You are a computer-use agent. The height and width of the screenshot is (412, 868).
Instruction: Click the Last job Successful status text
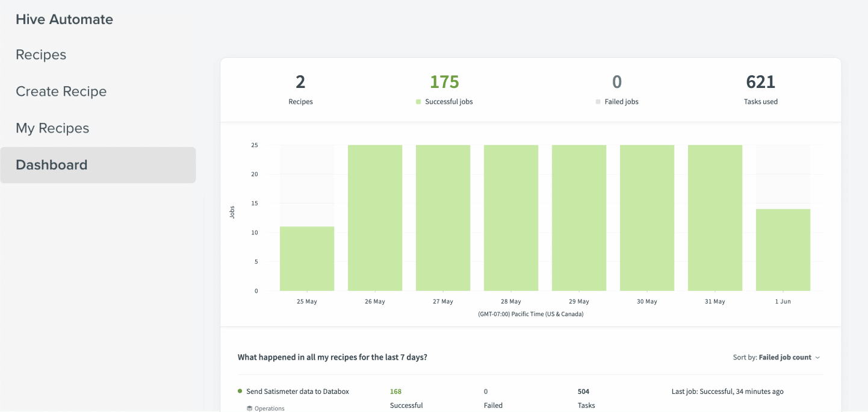(x=728, y=392)
